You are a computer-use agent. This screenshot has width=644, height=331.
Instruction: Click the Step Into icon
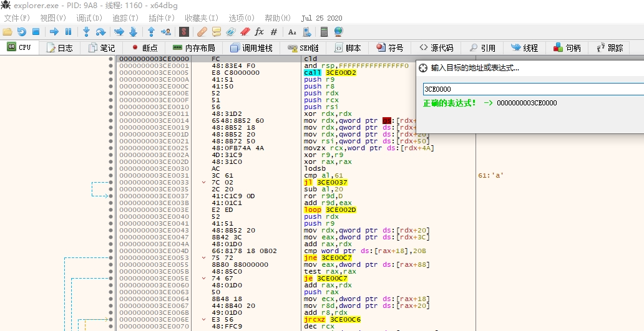tap(87, 31)
